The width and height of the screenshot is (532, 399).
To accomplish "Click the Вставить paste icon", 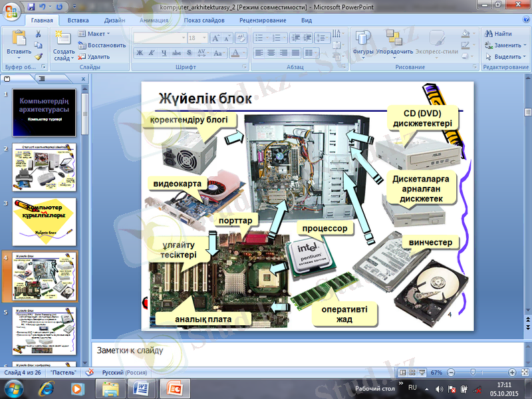I will pyautogui.click(x=18, y=37).
